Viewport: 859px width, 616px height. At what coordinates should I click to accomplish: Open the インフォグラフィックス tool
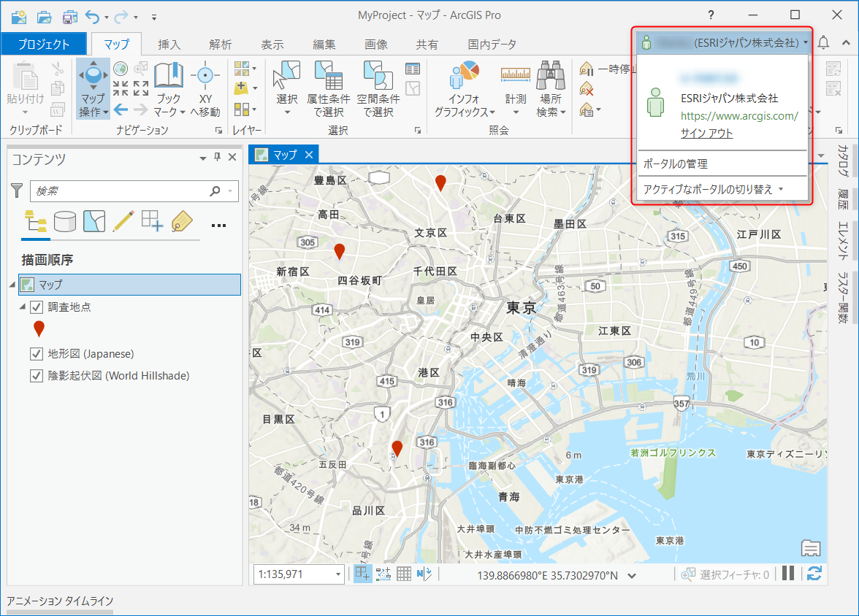click(x=464, y=88)
